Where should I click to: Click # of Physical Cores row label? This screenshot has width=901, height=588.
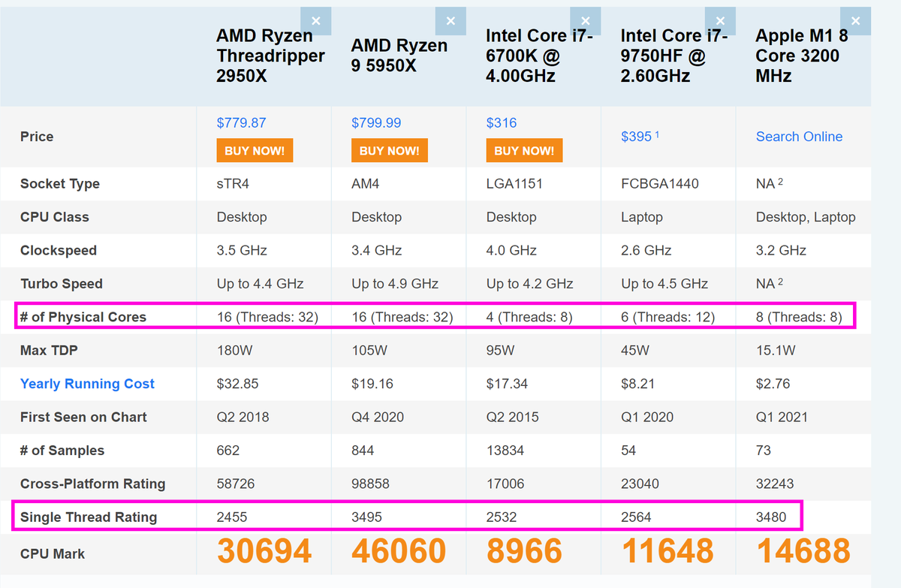click(x=83, y=317)
